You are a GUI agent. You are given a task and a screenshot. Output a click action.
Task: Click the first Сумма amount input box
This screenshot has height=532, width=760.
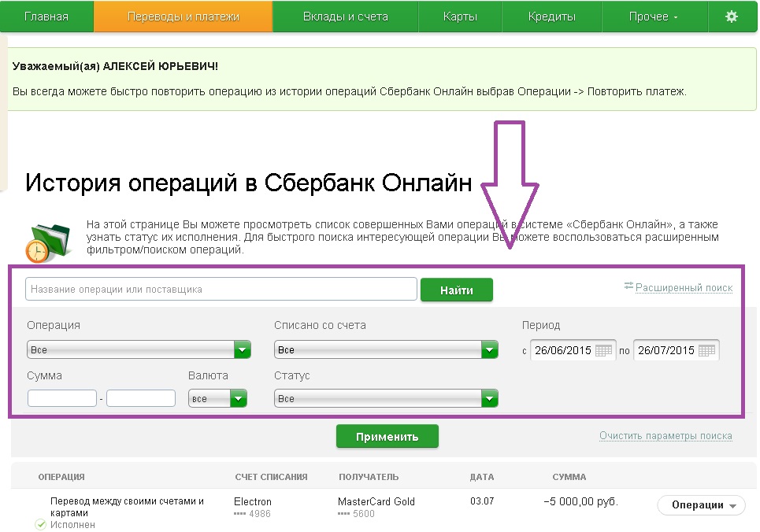(x=61, y=398)
